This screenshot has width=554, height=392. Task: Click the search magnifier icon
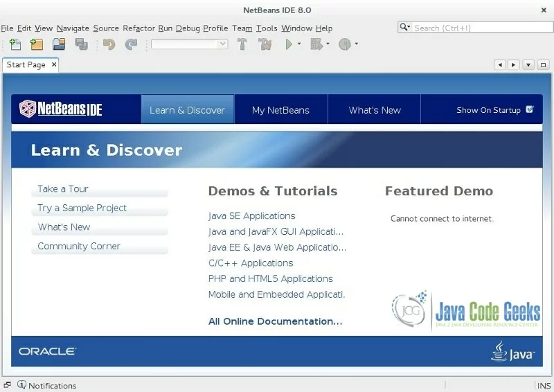point(404,27)
